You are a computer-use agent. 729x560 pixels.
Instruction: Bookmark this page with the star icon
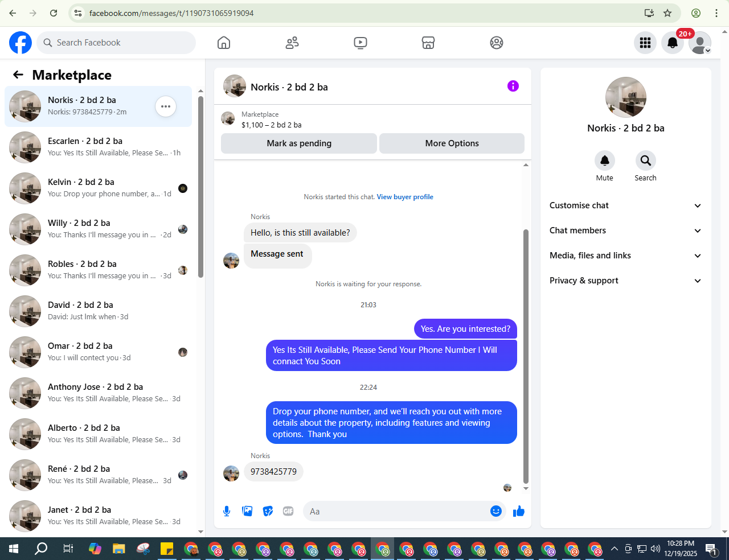(667, 13)
